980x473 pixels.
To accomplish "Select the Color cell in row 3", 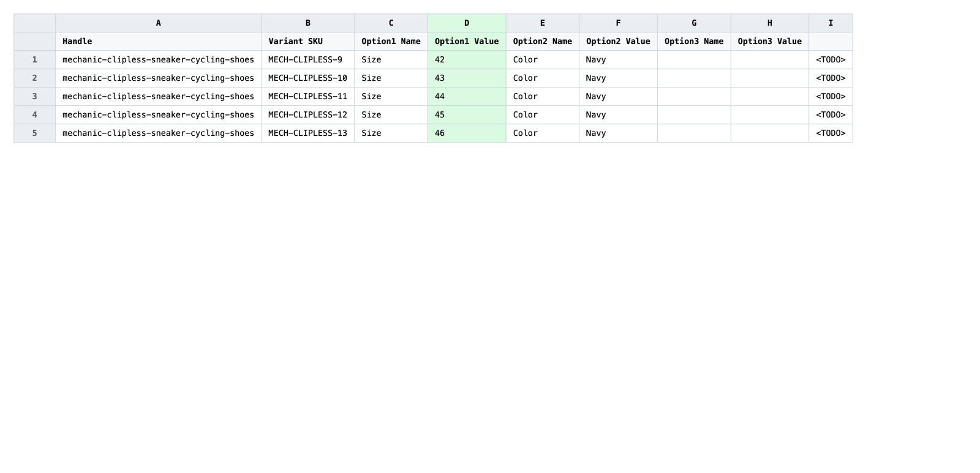I will (543, 97).
